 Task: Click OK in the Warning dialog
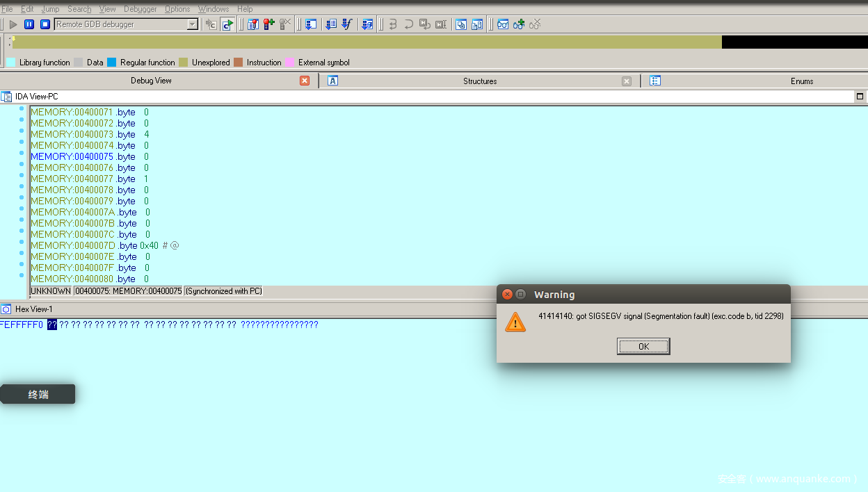[643, 346]
